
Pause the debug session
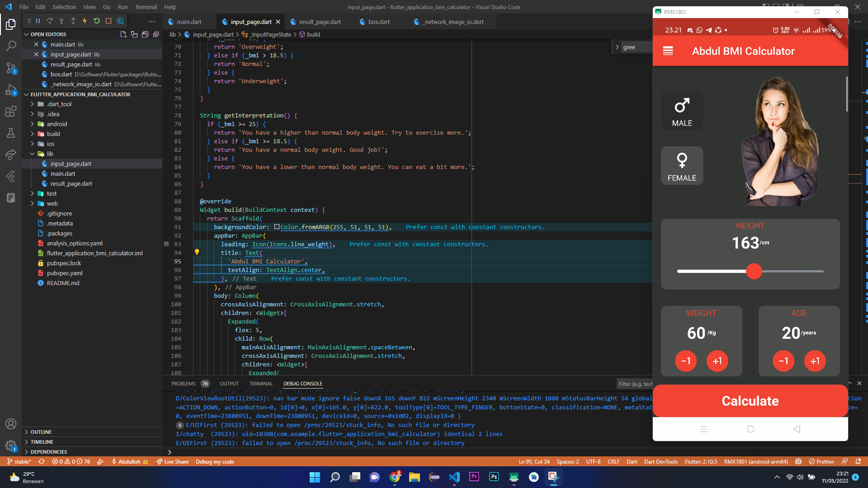[x=38, y=21]
